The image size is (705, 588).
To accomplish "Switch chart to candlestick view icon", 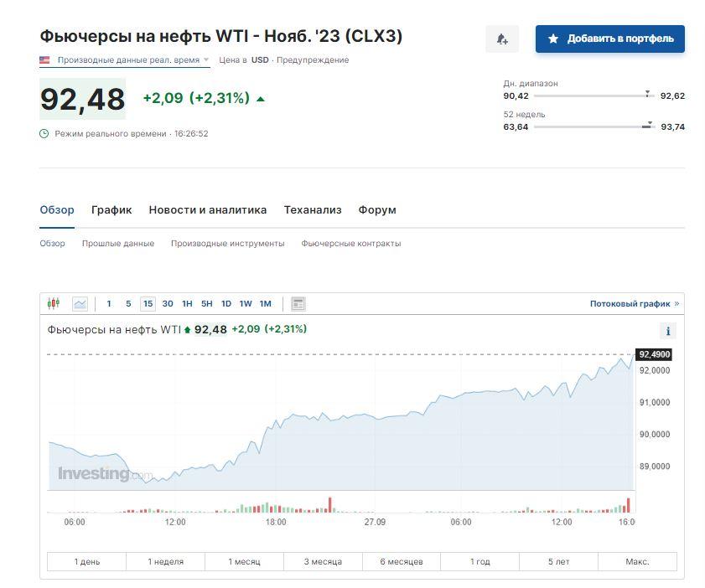I will tap(54, 303).
